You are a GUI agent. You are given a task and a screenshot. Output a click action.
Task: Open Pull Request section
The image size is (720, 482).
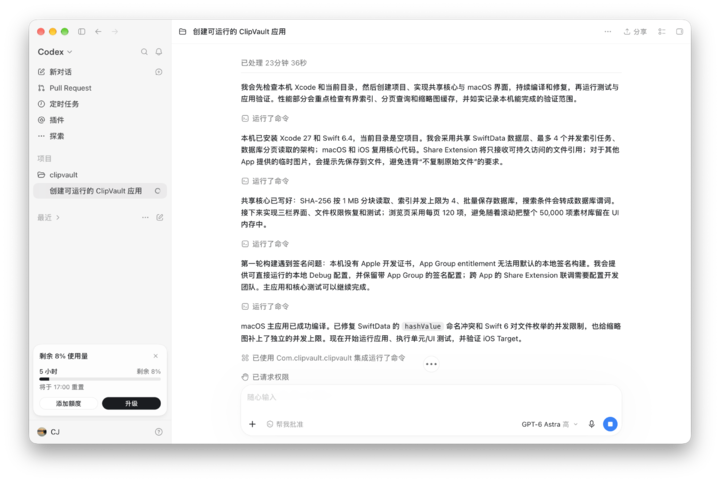pos(70,88)
